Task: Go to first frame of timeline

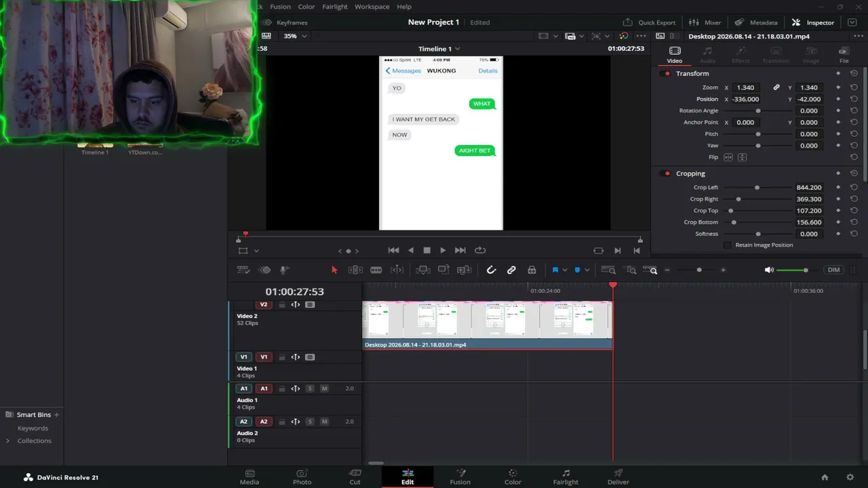Action: click(393, 250)
